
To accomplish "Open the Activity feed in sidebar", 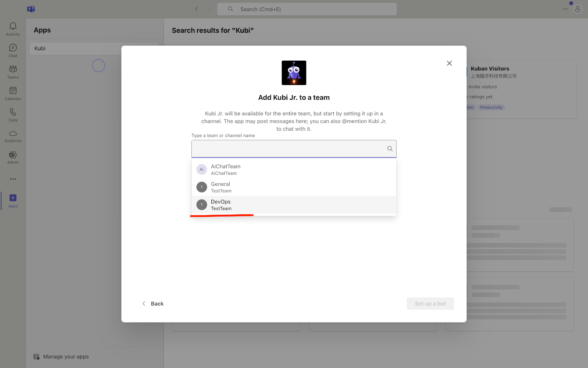I will [13, 29].
